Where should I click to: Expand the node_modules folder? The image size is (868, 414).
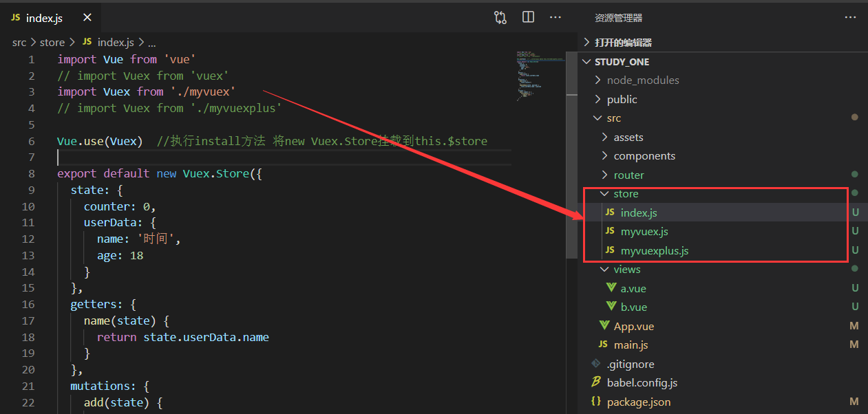click(x=597, y=80)
